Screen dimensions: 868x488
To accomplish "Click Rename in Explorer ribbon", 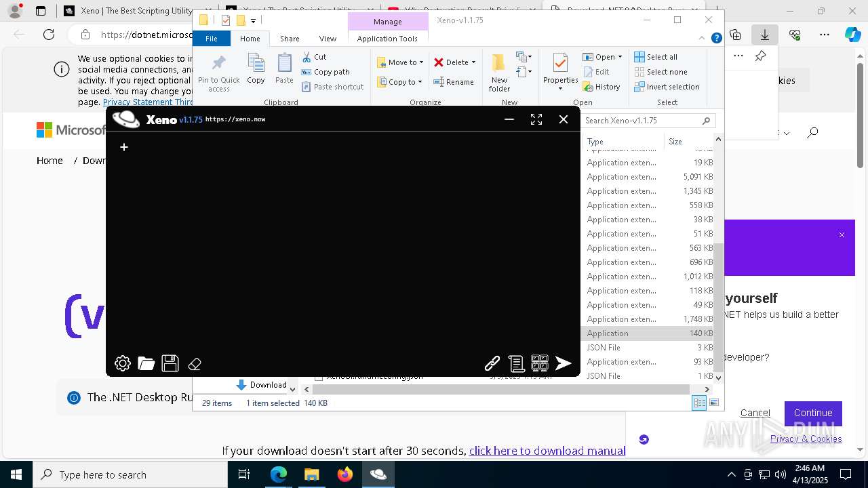I will tap(454, 82).
